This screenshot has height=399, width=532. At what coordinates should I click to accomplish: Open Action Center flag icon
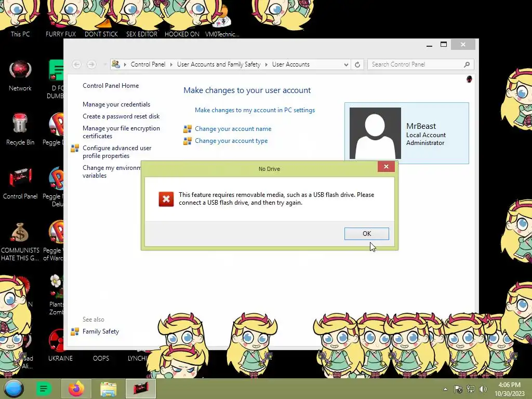point(458,389)
